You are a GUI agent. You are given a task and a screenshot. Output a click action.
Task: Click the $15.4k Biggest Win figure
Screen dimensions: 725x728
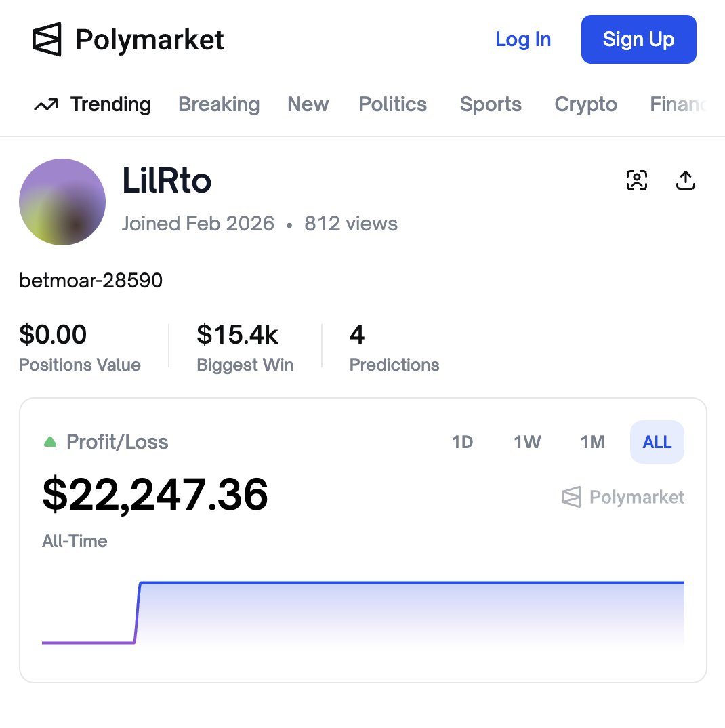click(x=237, y=334)
